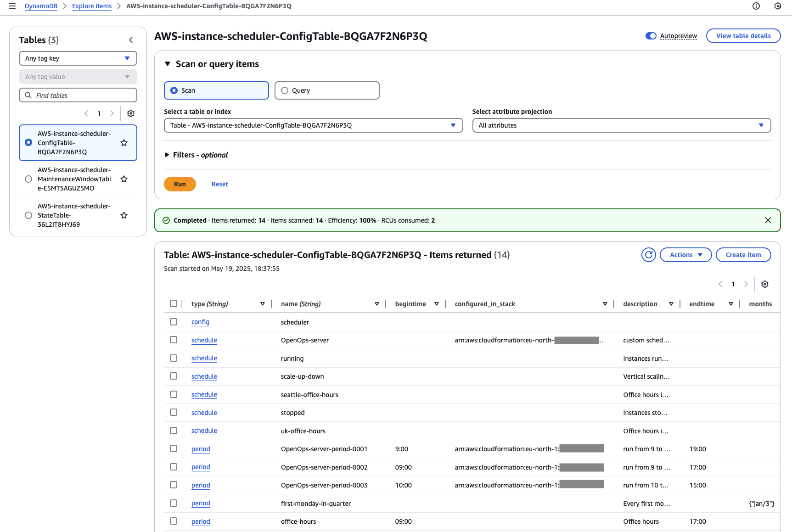792x532 pixels.
Task: Favorite the ConfigTable with star icon
Action: coord(124,143)
